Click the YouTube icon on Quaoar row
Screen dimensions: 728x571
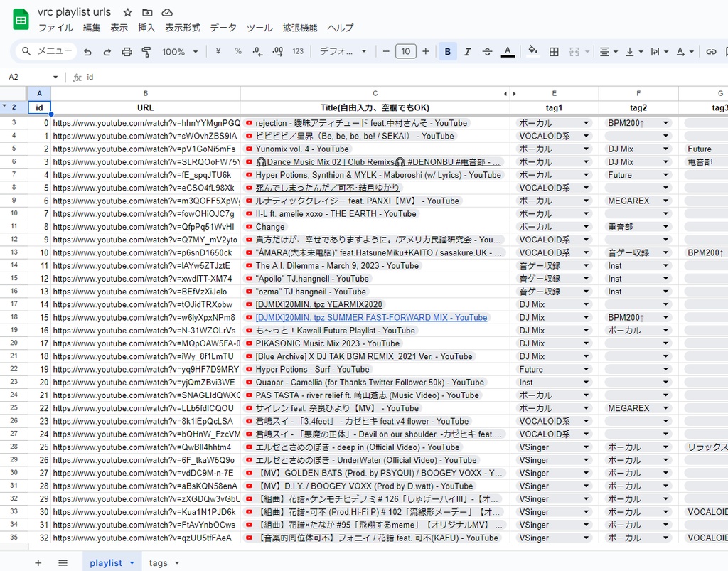(250, 383)
